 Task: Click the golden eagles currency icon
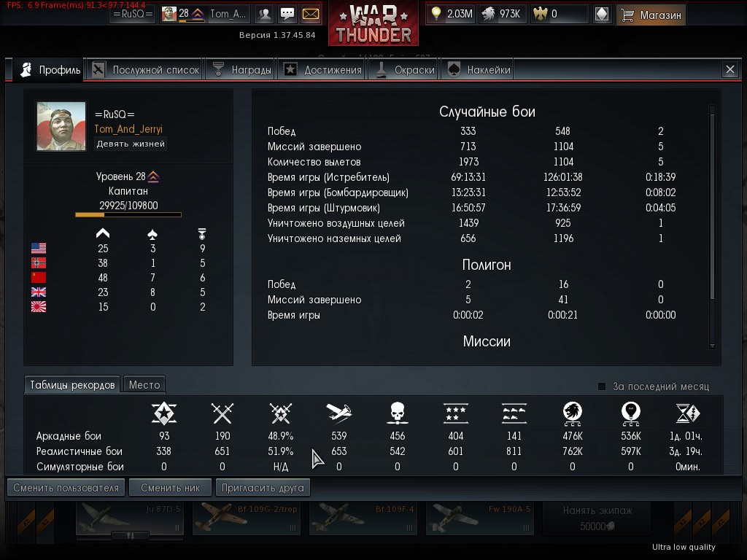[x=541, y=14]
